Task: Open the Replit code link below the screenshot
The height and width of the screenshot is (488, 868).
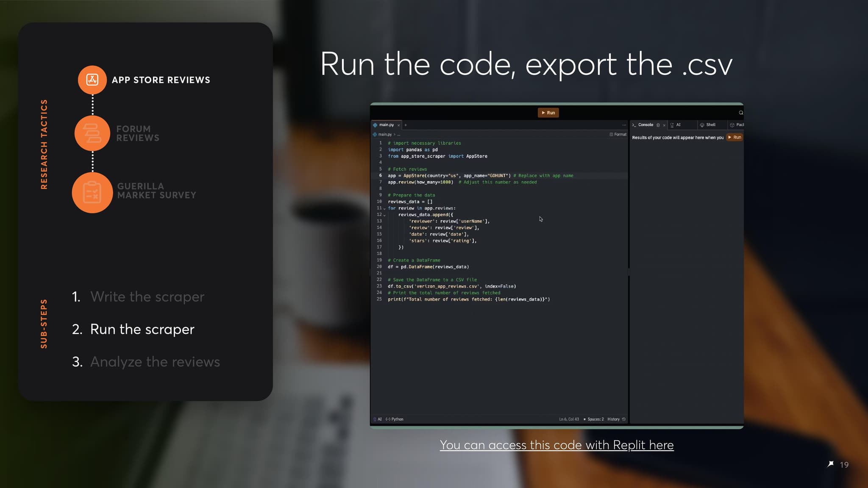Action: coord(556,445)
